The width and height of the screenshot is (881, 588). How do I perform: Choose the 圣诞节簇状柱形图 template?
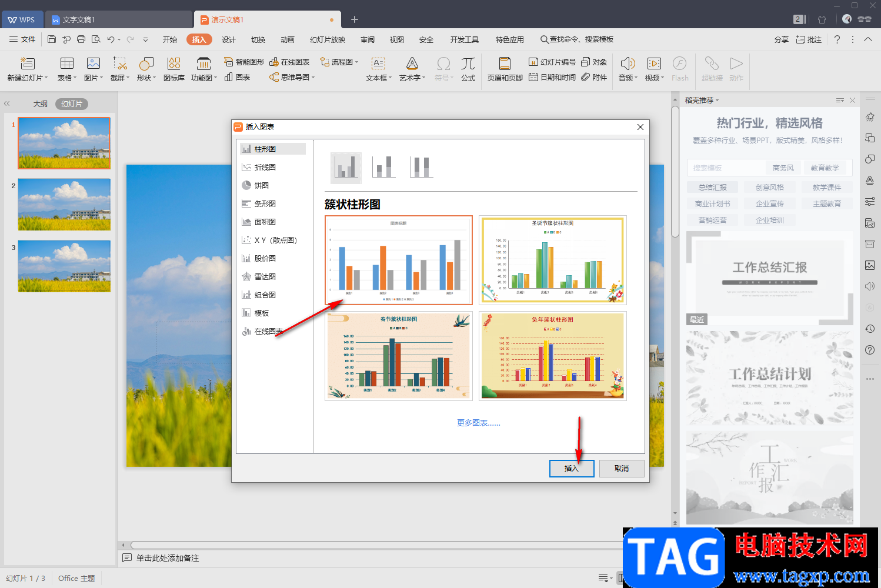(x=553, y=260)
